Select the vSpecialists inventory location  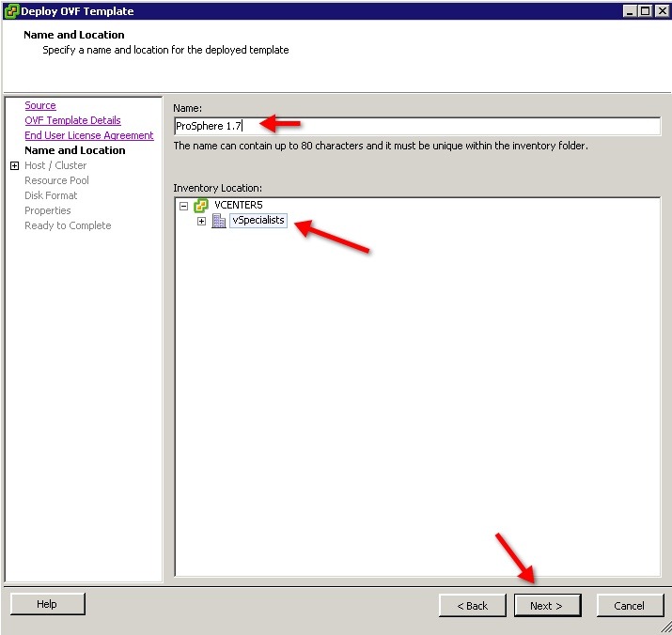(258, 221)
